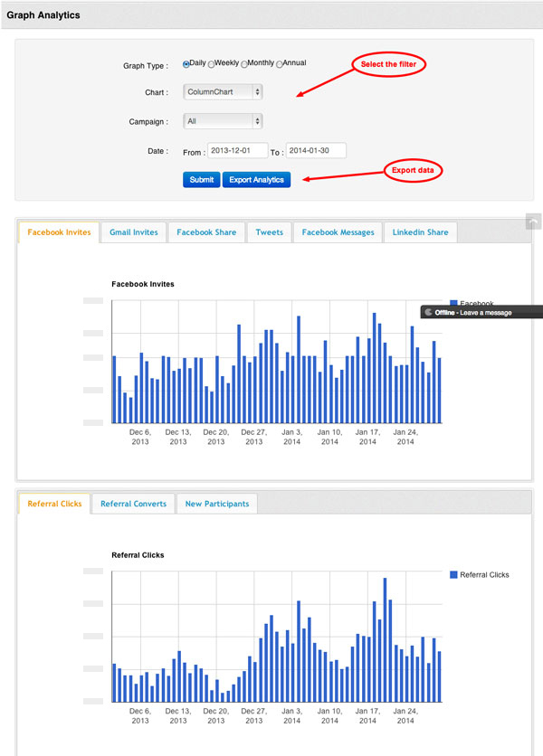Image resolution: width=543 pixels, height=756 pixels.
Task: Click the Chart label
Action: (x=157, y=92)
